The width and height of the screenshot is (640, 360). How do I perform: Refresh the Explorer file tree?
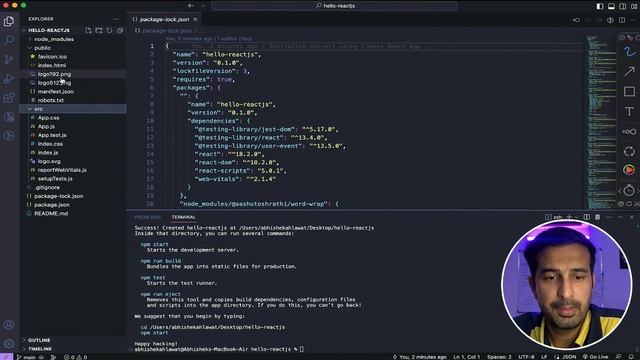pyautogui.click(x=109, y=30)
